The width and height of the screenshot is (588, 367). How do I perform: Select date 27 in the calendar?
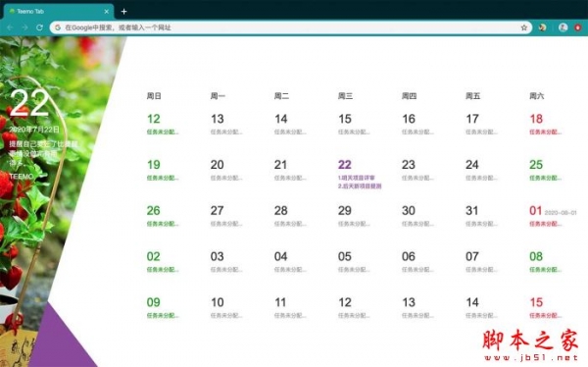pos(218,210)
